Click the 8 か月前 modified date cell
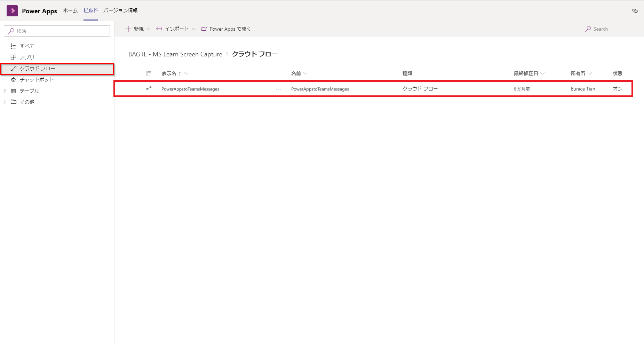Screen dimensions: 644x345 click(x=522, y=89)
